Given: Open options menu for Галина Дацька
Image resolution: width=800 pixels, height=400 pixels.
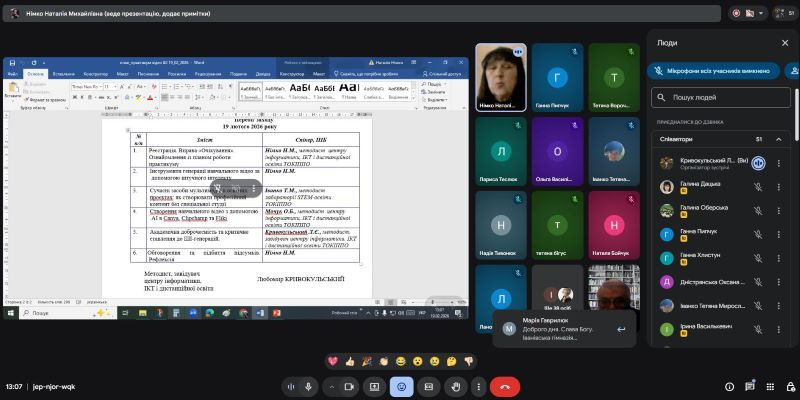Looking at the screenshot, I should coord(779,187).
